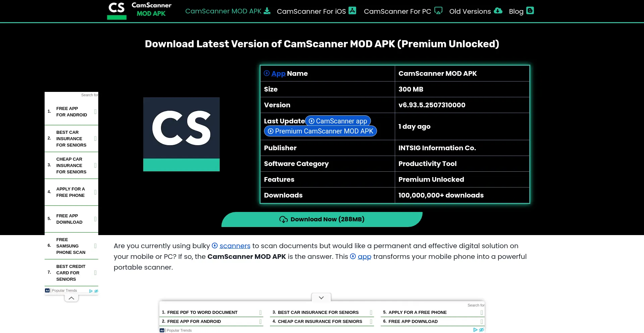Screen dimensions: 644x333
Task: Open the Old Versions menu item
Action: pos(476,11)
